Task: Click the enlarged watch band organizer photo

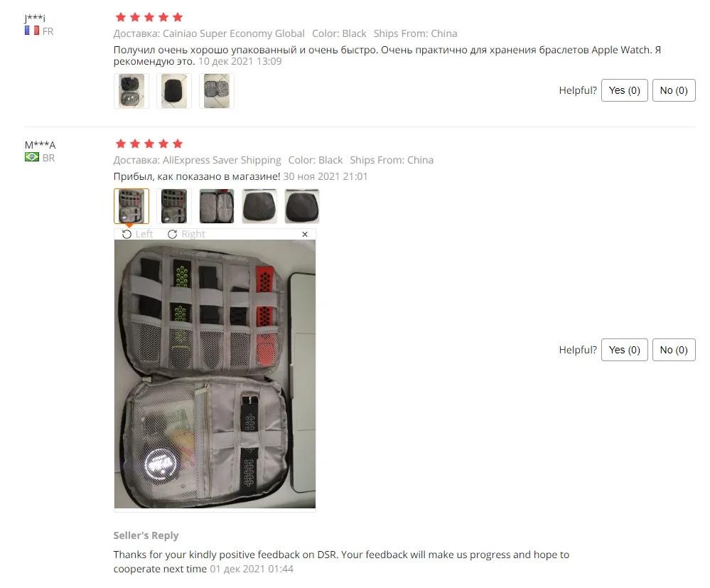Action: coord(215,374)
